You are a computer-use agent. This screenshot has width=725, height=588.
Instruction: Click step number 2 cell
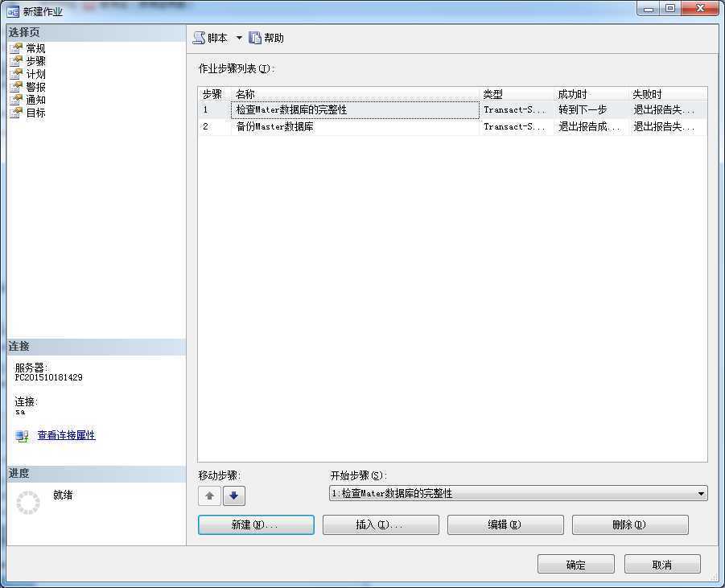pyautogui.click(x=215, y=126)
